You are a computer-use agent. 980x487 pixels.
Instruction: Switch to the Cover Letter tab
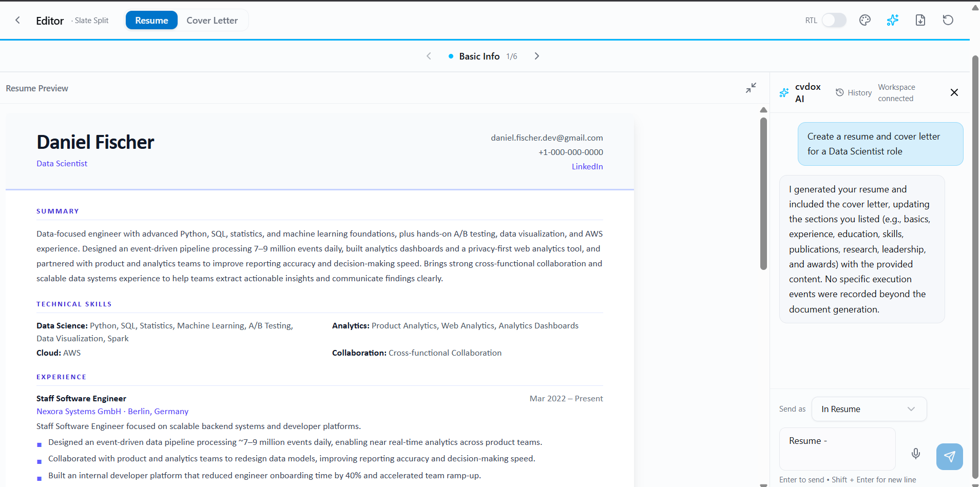[x=212, y=21]
